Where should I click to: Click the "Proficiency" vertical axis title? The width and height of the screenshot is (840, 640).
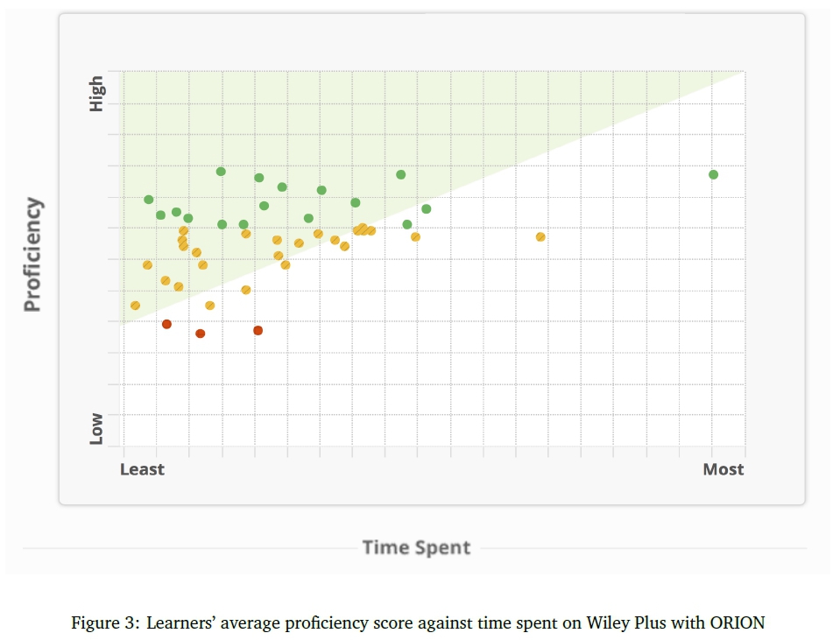pyautogui.click(x=32, y=254)
